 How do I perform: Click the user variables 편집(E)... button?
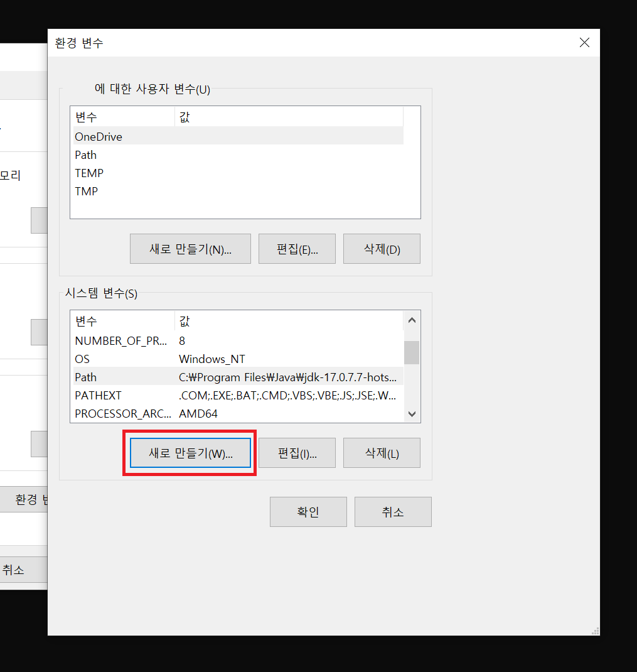click(x=297, y=249)
